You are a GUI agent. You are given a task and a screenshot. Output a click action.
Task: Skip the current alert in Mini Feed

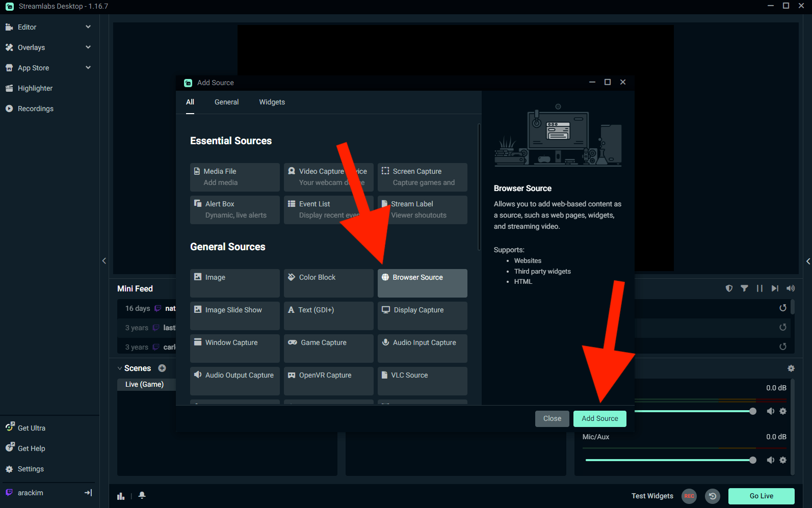(775, 288)
